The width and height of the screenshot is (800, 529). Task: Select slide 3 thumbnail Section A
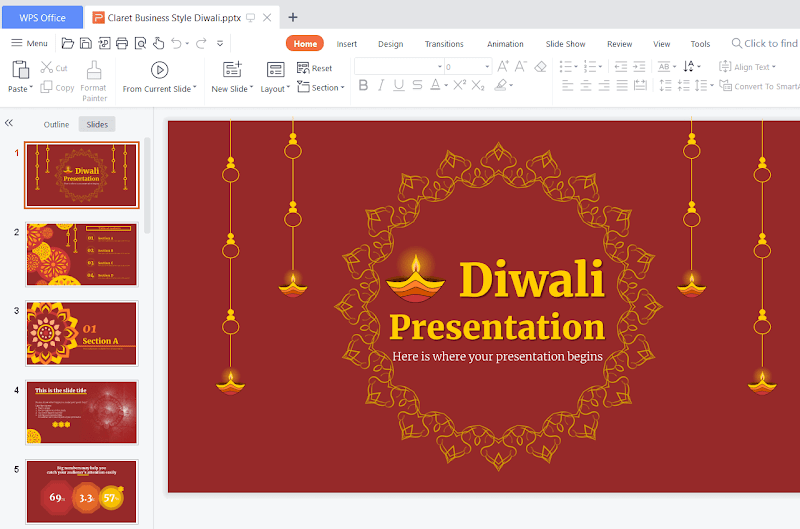pyautogui.click(x=82, y=333)
